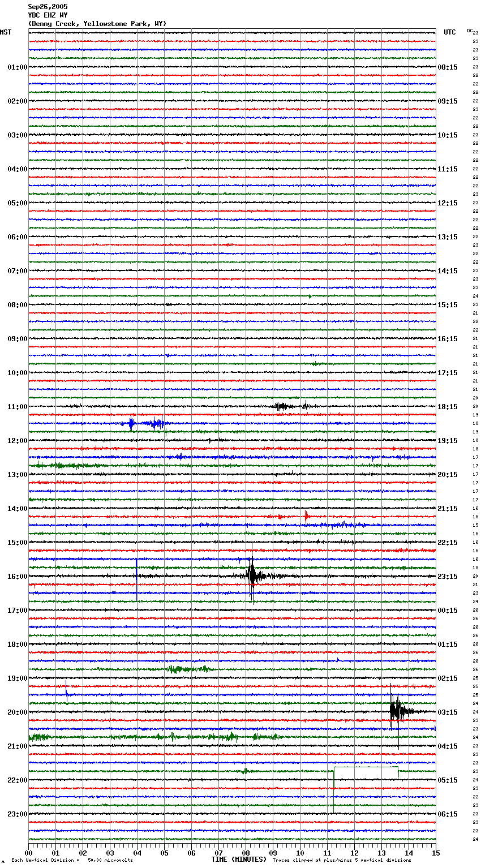481x868 pixels.
Task: Select the 18:00 MST time label
Action: 17,644
